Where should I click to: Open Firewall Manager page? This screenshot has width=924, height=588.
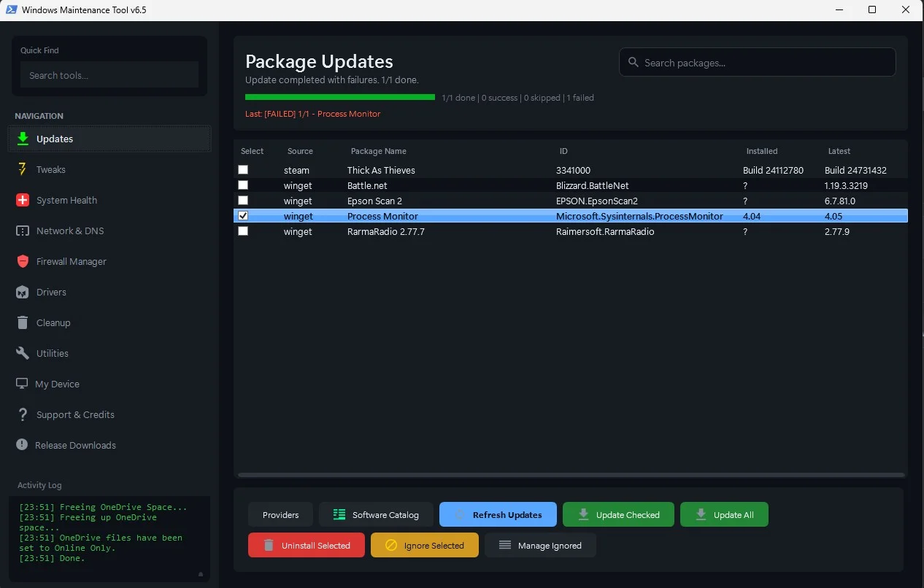coord(109,261)
